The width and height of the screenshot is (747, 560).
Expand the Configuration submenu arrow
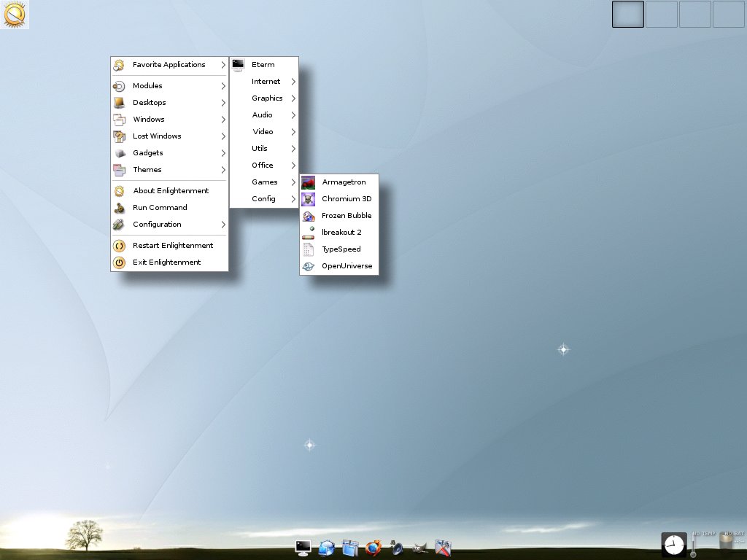click(223, 225)
